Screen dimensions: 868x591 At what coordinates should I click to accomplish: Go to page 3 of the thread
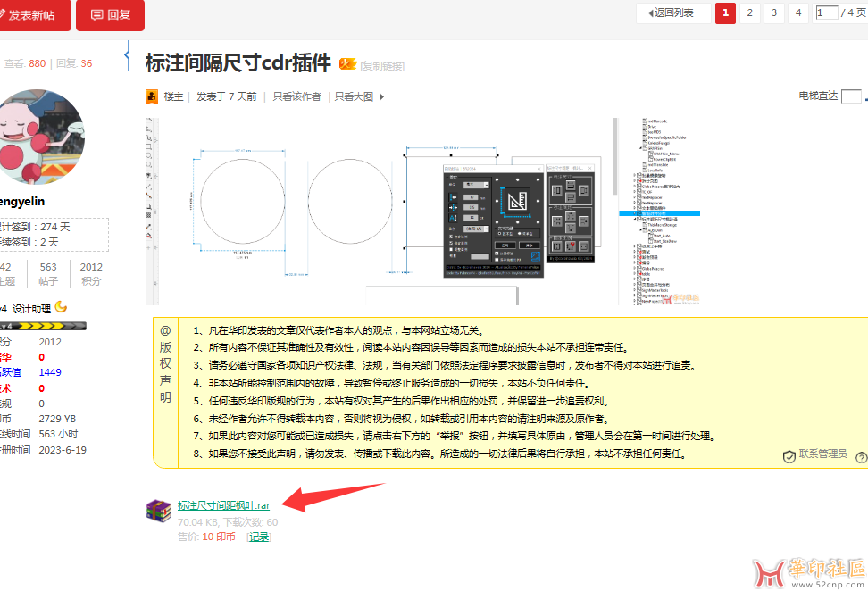point(774,12)
